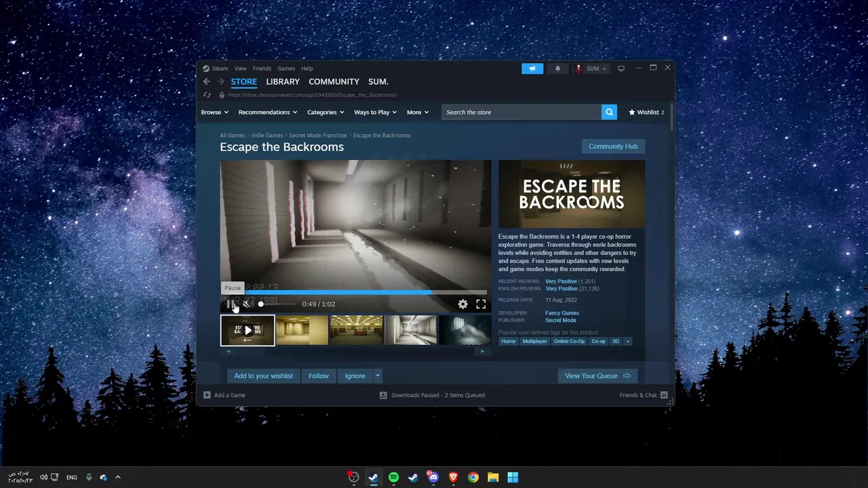Click the Online Co-Op tag
This screenshot has width=868, height=488.
[569, 342]
